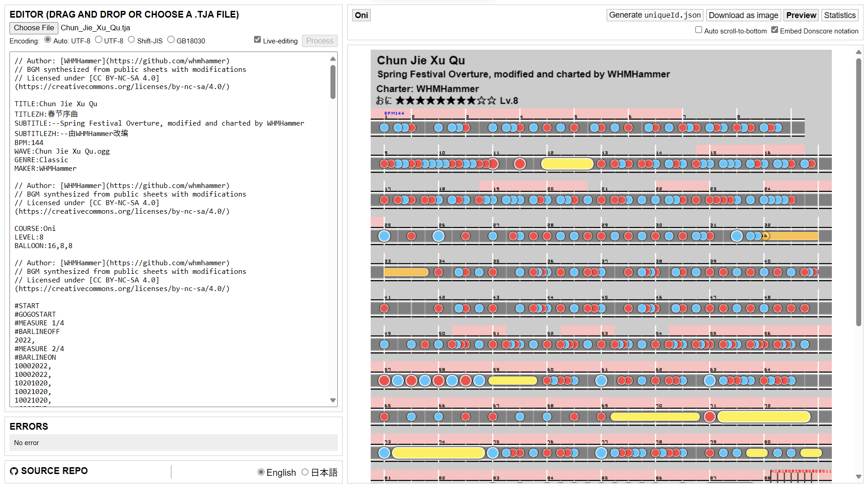Screen dimensions: 868x488
Task: Click the large red don note in measure 57
Action: pyautogui.click(x=384, y=380)
